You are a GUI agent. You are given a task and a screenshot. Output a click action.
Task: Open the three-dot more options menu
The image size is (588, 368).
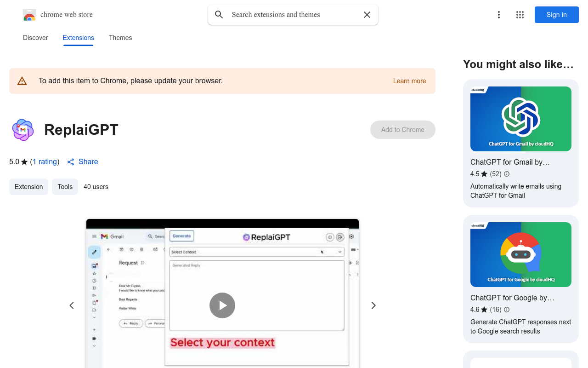(x=499, y=15)
